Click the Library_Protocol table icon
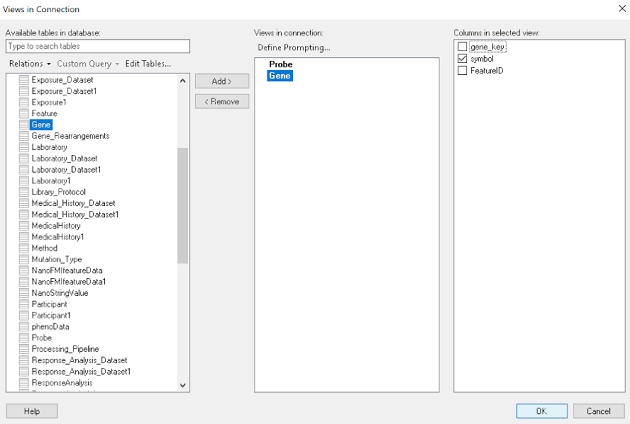The height and width of the screenshot is (424, 630). (25, 192)
